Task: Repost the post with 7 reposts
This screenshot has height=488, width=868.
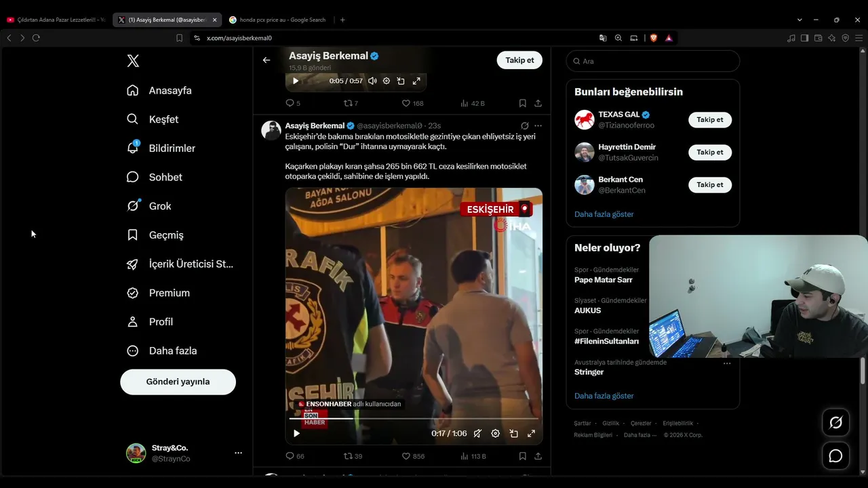Action: point(351,103)
